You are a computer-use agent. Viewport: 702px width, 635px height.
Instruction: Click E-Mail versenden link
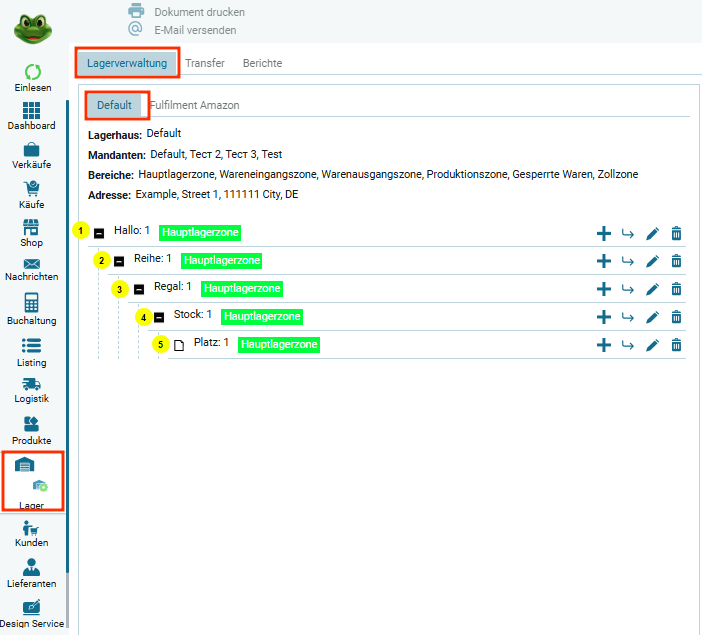point(195,30)
